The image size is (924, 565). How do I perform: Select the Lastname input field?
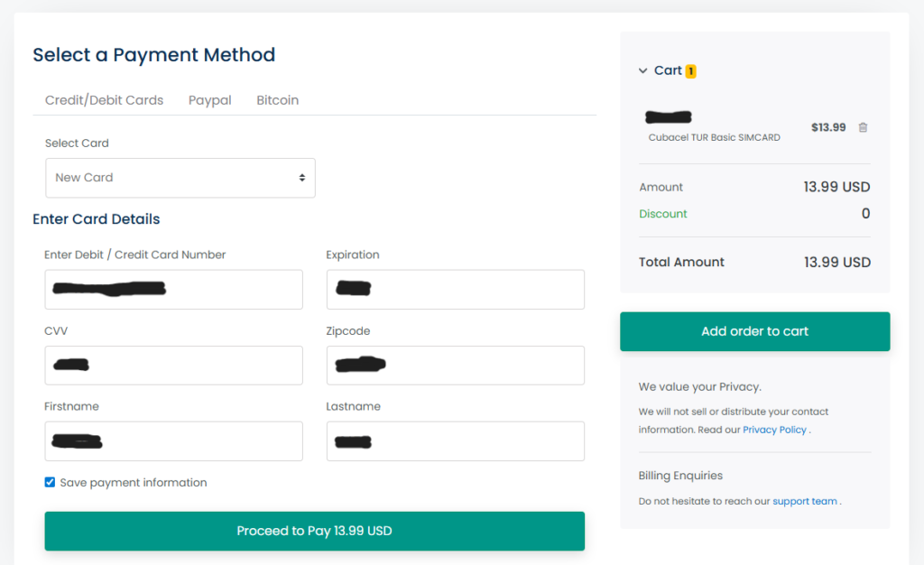click(455, 441)
